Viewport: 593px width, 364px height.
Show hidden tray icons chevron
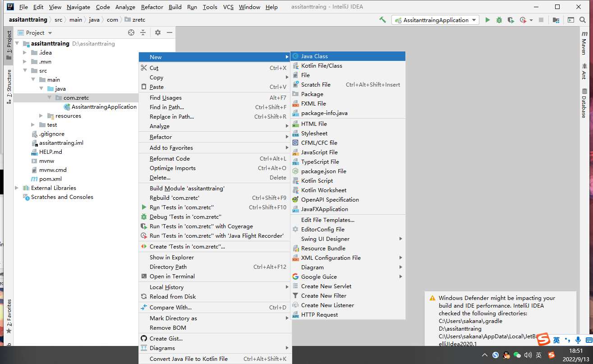pyautogui.click(x=485, y=355)
